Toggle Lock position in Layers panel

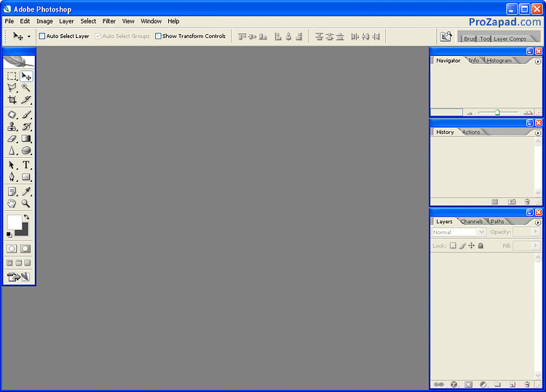pyautogui.click(x=472, y=246)
